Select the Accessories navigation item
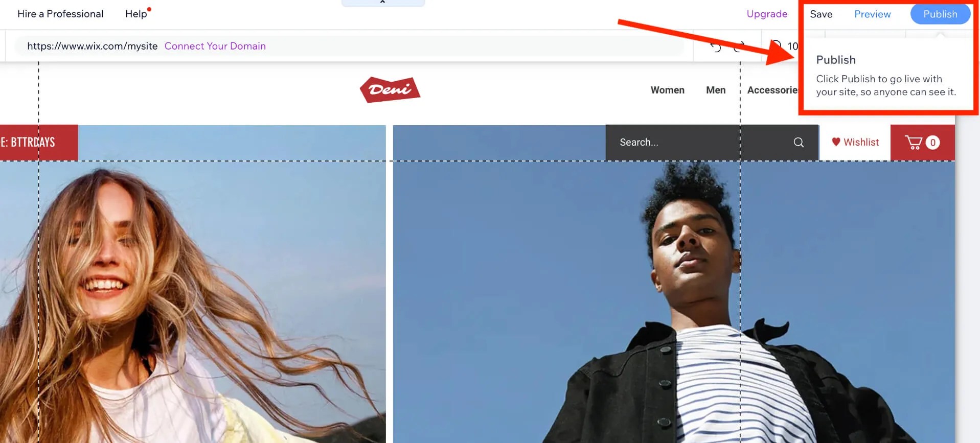Screen dimensions: 980x443 coord(772,90)
